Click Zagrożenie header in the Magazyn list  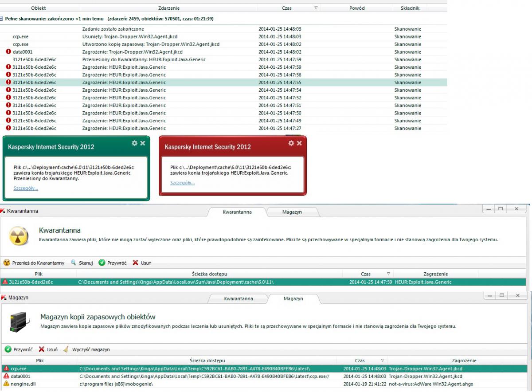[x=464, y=361]
